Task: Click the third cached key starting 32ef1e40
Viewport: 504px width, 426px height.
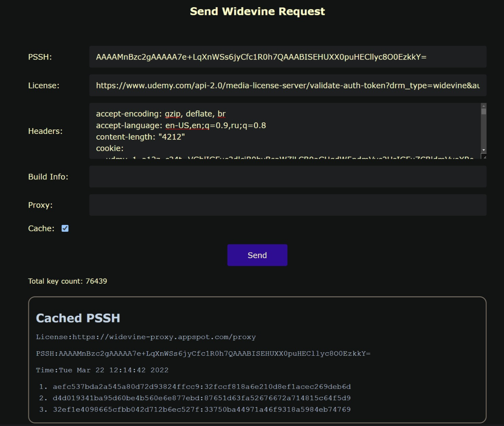Action: pyautogui.click(x=201, y=409)
